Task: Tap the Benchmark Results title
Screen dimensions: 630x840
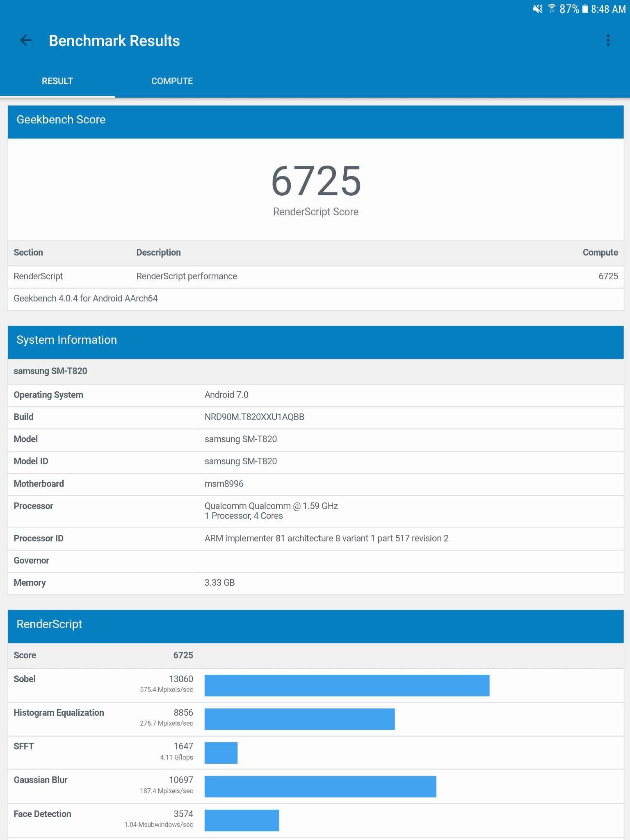Action: click(x=114, y=41)
